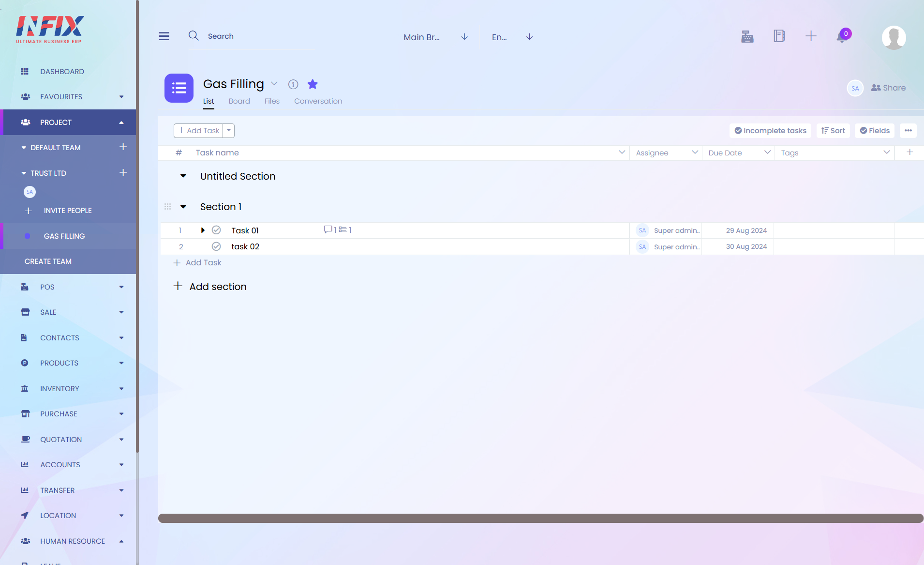Toggle the hamburger menu icon
This screenshot has width=924, height=565.
pos(164,36)
